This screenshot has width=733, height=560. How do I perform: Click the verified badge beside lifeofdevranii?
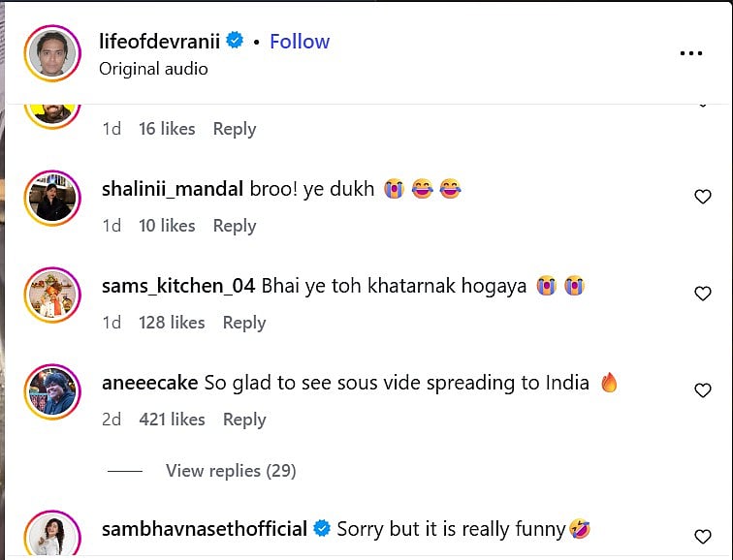[235, 41]
